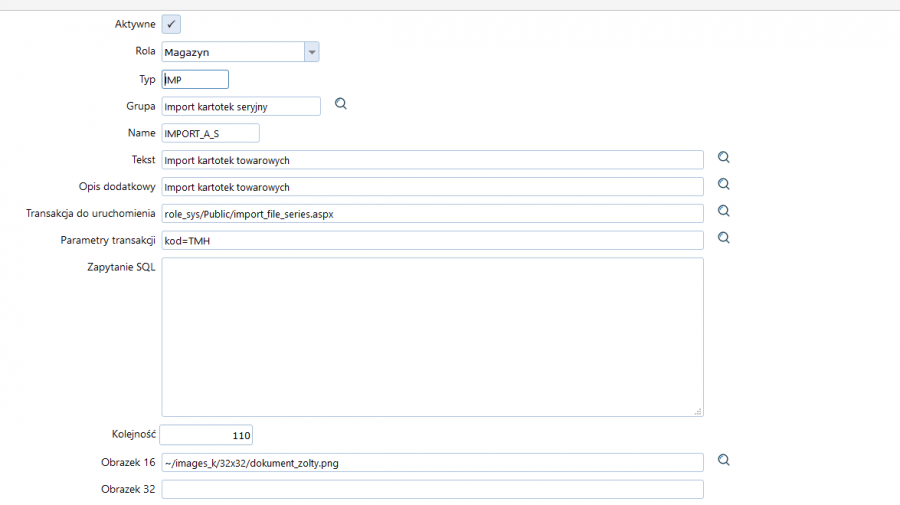Screen dimensions: 900x505
Task: Open search icon for Transakcja do uruchomienia
Action: [x=724, y=211]
